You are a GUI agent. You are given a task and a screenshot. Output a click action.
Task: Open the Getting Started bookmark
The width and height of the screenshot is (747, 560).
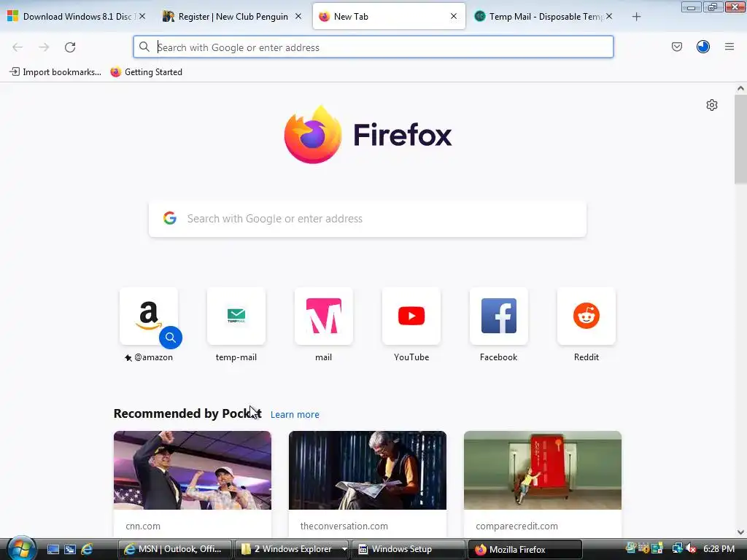click(146, 72)
